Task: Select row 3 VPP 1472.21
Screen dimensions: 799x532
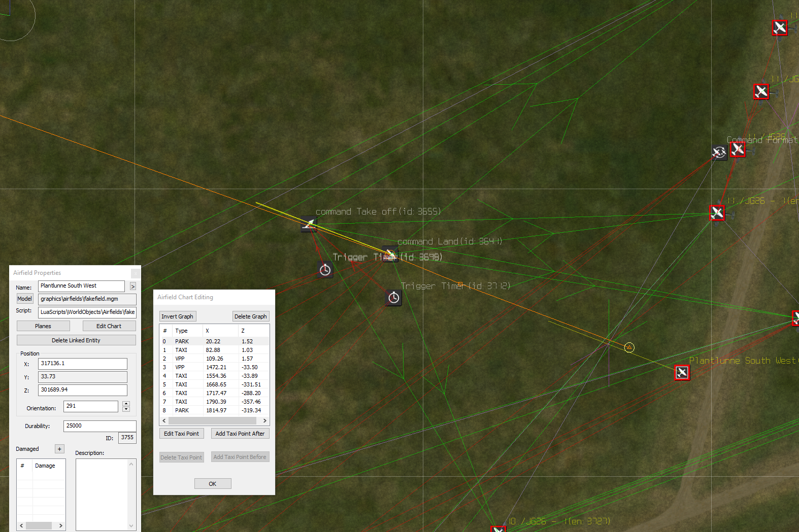Action: point(214,367)
